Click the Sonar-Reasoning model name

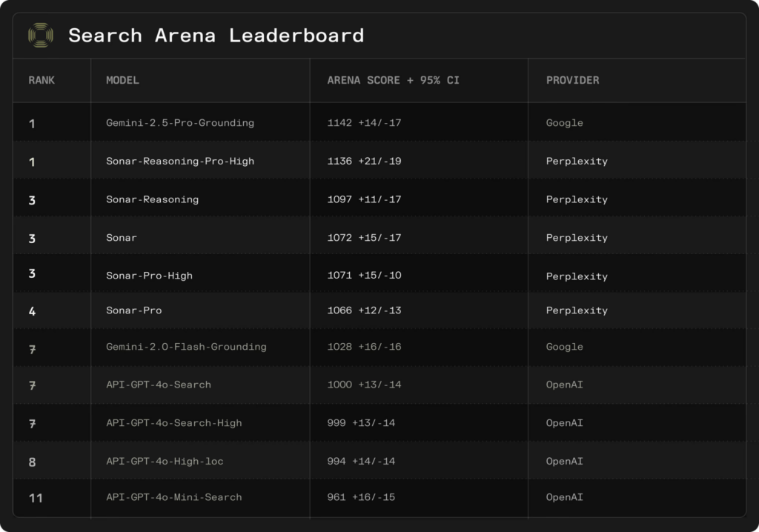coord(152,199)
